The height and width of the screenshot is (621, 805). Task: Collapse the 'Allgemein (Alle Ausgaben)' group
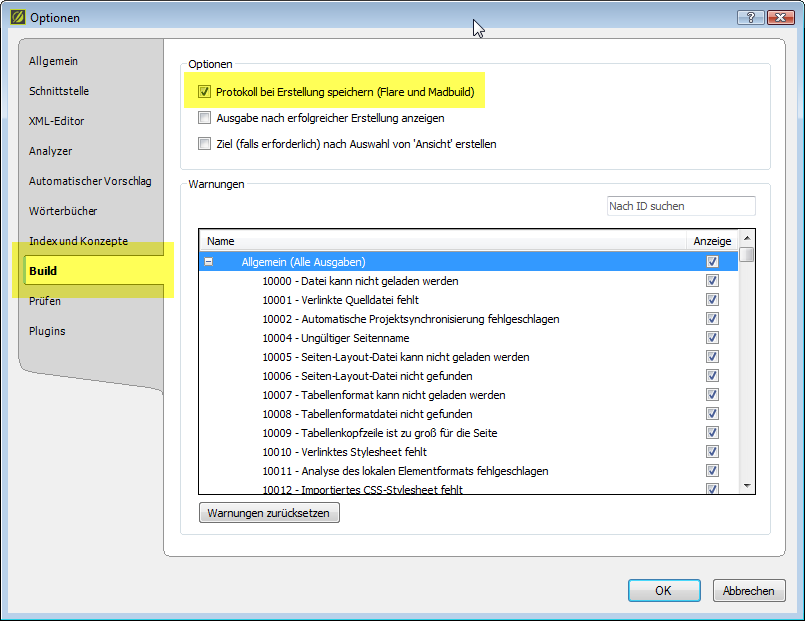209,262
